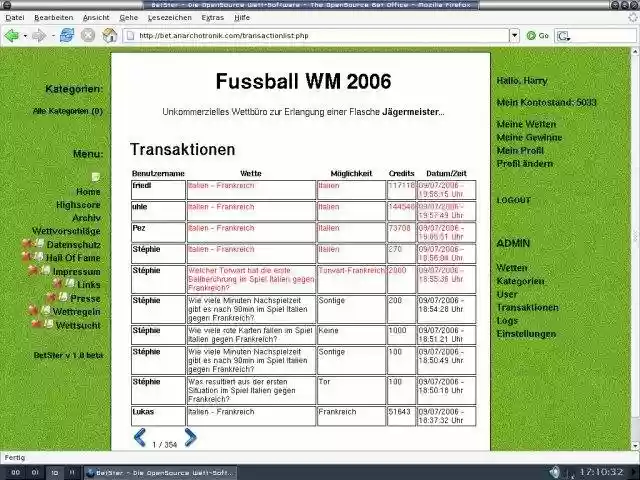Go to previous transactions page arrow
Image resolution: width=640 pixels, height=480 pixels.
click(x=140, y=438)
